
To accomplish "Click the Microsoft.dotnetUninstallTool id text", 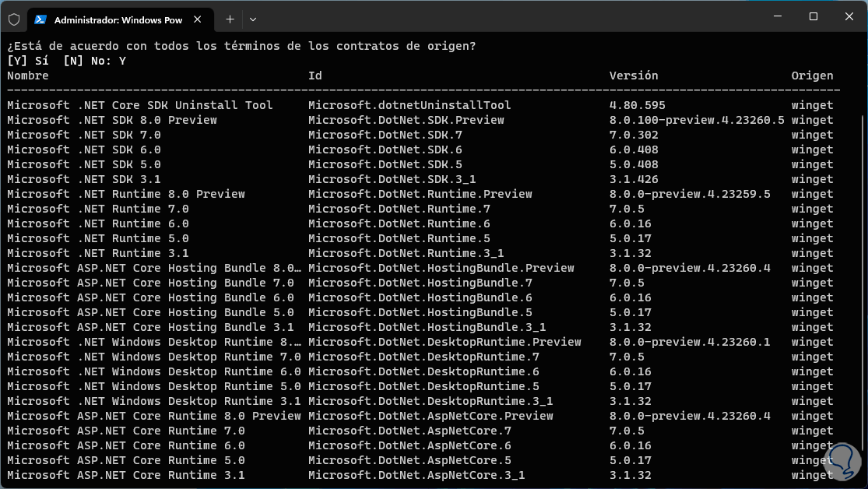I will [x=409, y=105].
